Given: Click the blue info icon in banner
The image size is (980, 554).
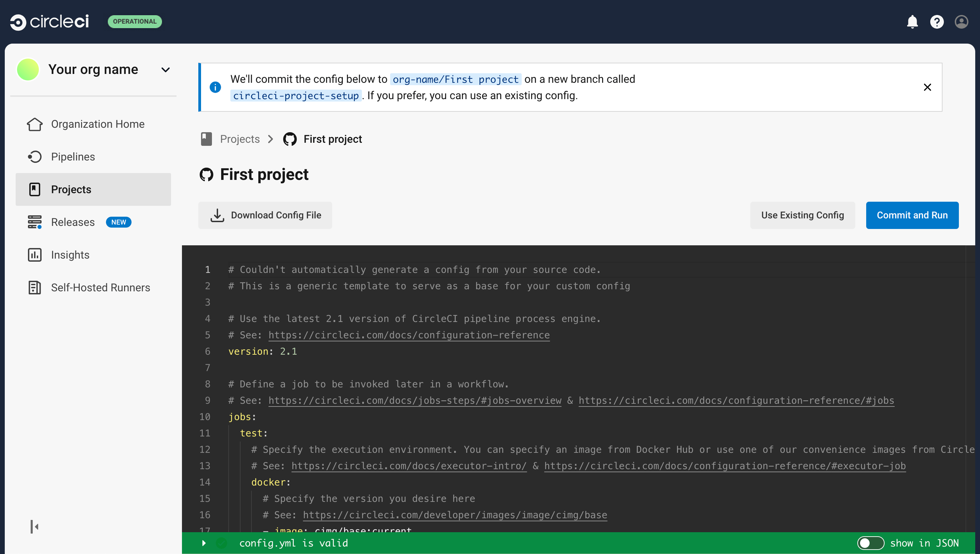Looking at the screenshot, I should point(215,87).
